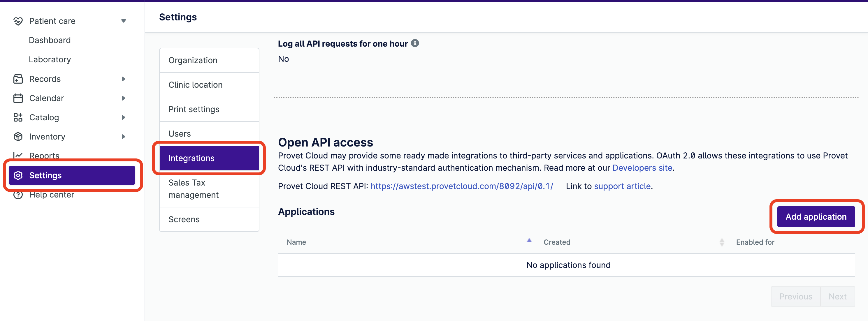The height and width of the screenshot is (321, 868).
Task: Click the Inventory box icon
Action: point(18,137)
